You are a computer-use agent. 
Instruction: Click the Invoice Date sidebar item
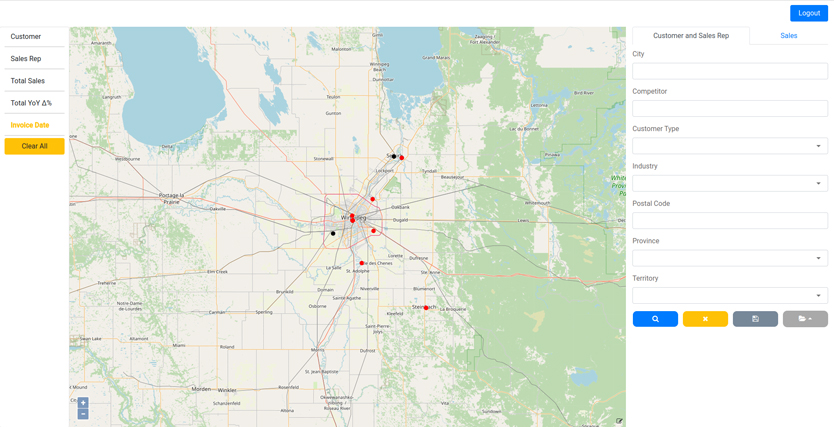30,125
